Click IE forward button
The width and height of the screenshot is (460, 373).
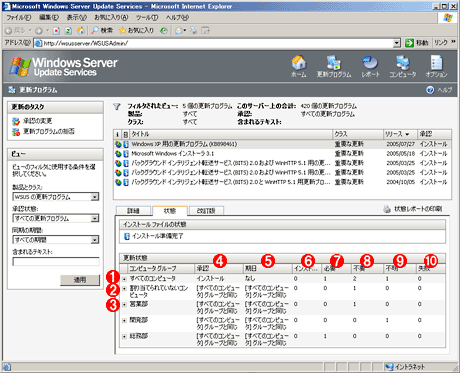pyautogui.click(x=39, y=31)
